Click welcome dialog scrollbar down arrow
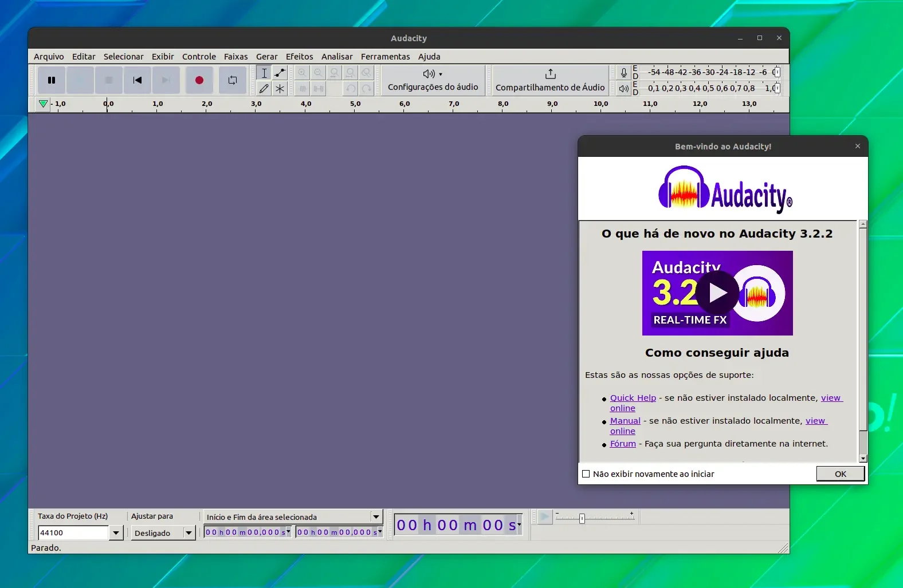The width and height of the screenshot is (903, 588). click(x=863, y=459)
